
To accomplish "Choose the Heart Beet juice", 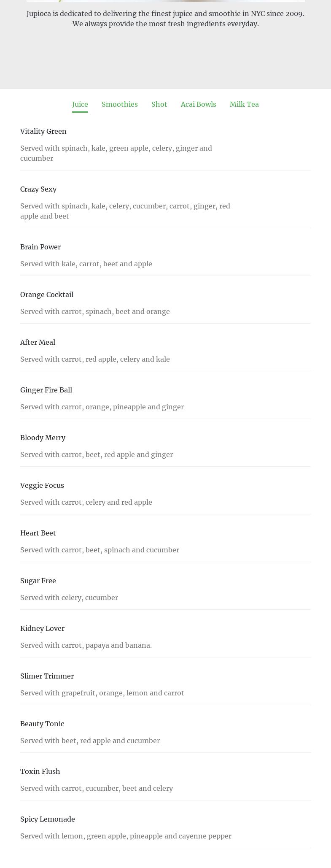I will point(38,533).
